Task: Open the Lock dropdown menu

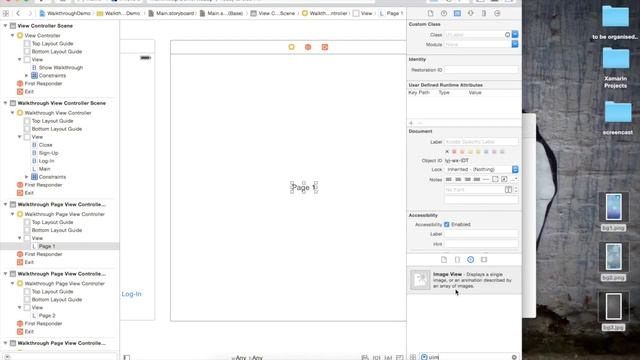Action: pyautogui.click(x=482, y=169)
